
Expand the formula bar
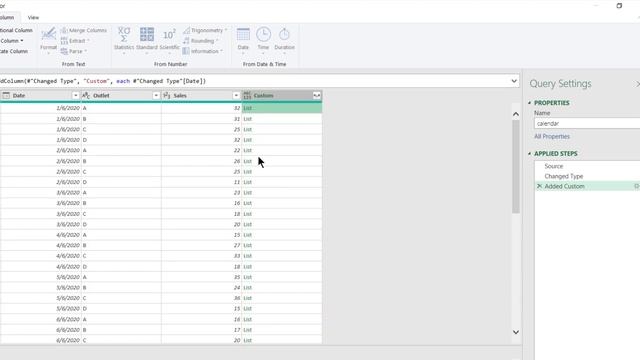pos(514,81)
